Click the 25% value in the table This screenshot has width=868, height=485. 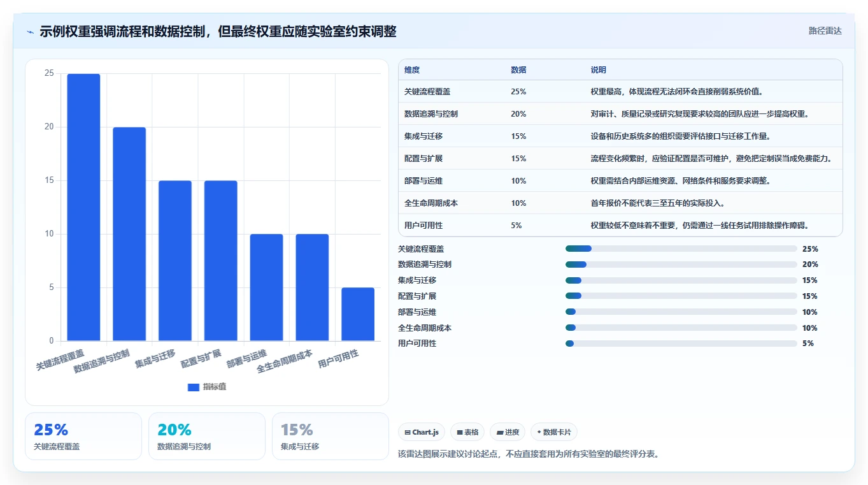pos(518,92)
